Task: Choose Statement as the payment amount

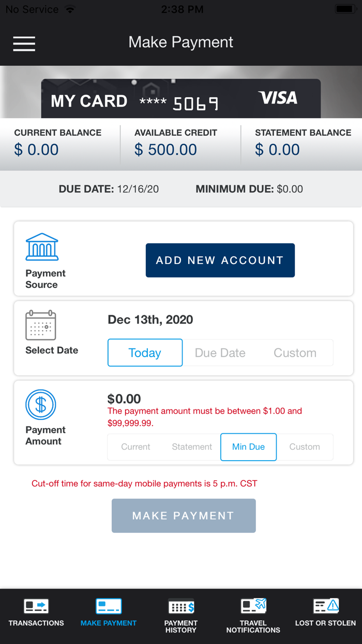Action: coord(192,447)
